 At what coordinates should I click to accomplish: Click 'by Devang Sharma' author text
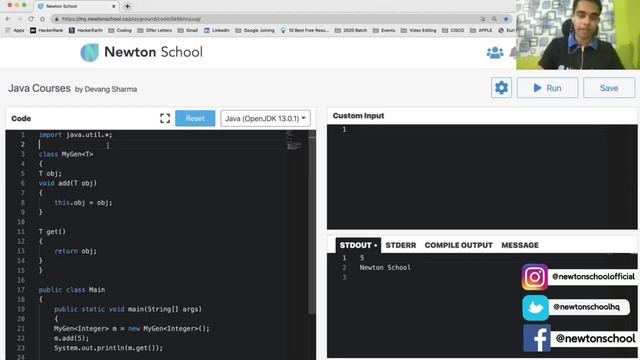coord(106,89)
